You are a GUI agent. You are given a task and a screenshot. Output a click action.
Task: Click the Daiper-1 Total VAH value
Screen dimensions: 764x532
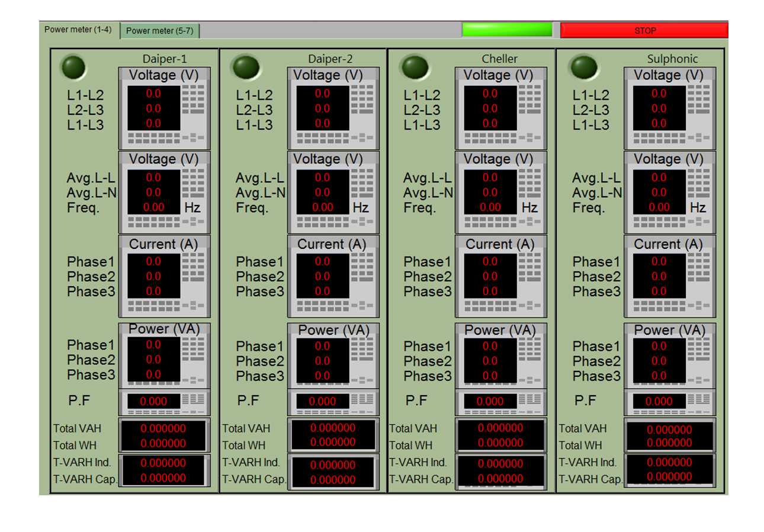tap(163, 428)
